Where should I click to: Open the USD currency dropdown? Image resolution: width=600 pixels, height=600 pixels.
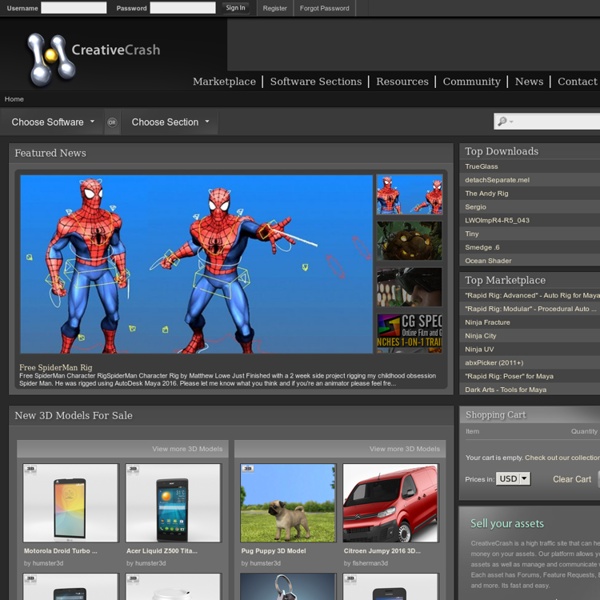coord(513,479)
